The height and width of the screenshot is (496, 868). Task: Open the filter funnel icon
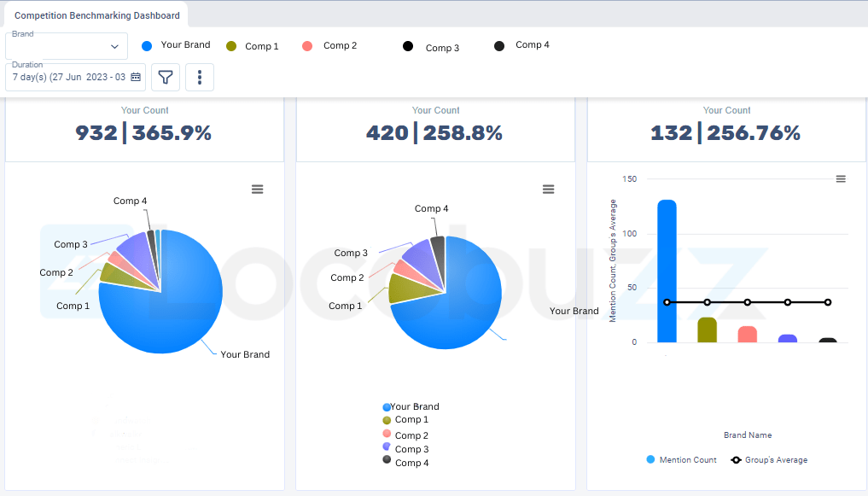click(166, 77)
